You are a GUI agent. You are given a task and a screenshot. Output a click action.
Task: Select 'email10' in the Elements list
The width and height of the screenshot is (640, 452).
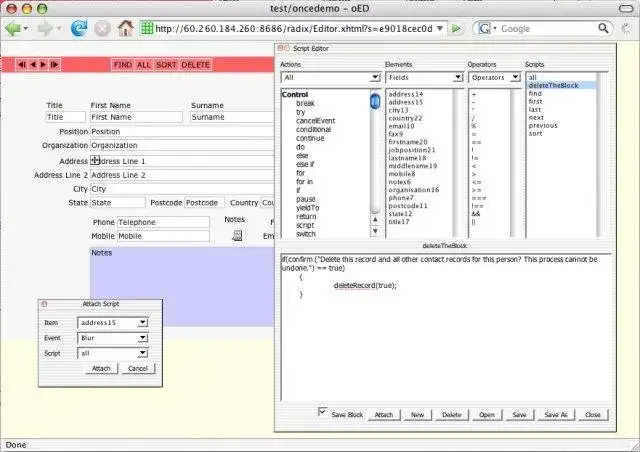point(401,126)
